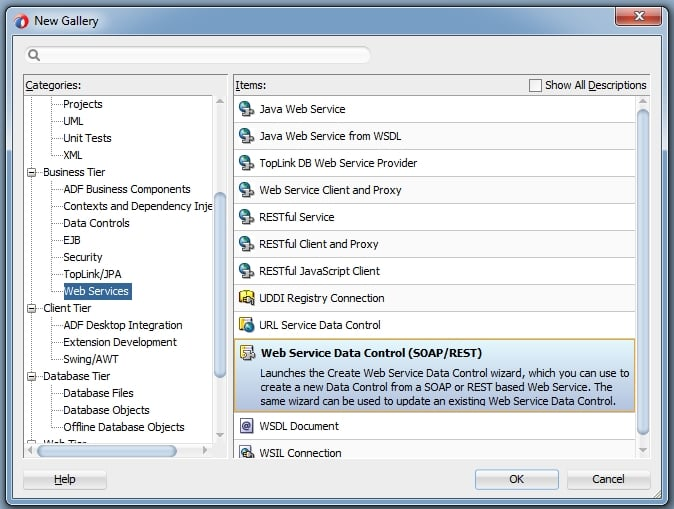Click the Help button
Image resolution: width=674 pixels, height=509 pixels.
(64, 479)
